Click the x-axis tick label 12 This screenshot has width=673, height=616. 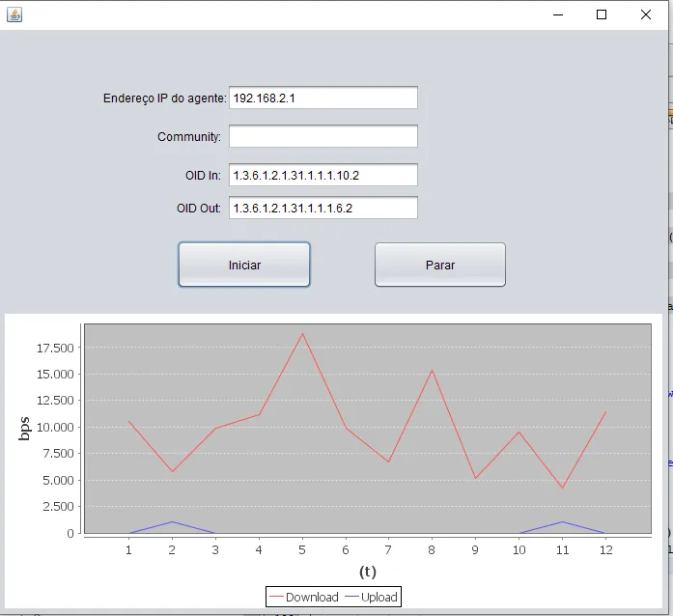tap(606, 550)
